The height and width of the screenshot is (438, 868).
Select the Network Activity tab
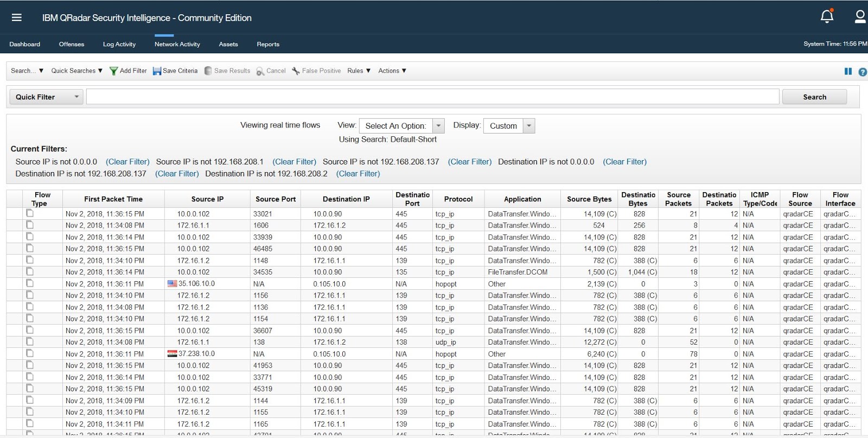point(177,44)
